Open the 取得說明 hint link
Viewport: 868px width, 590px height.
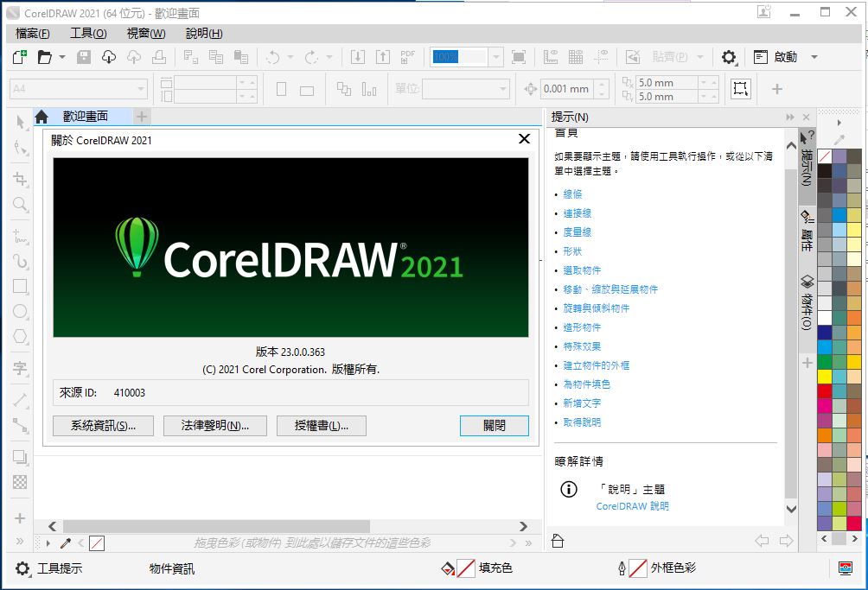582,422
